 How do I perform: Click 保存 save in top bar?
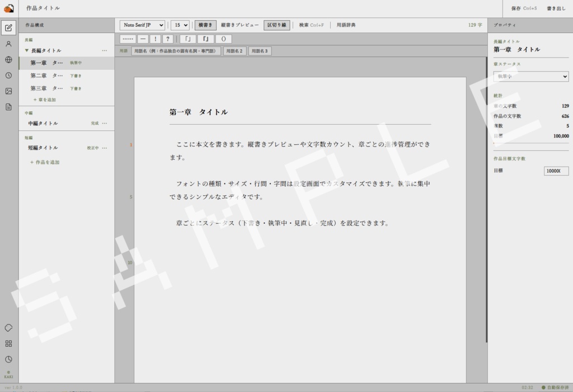pos(524,8)
